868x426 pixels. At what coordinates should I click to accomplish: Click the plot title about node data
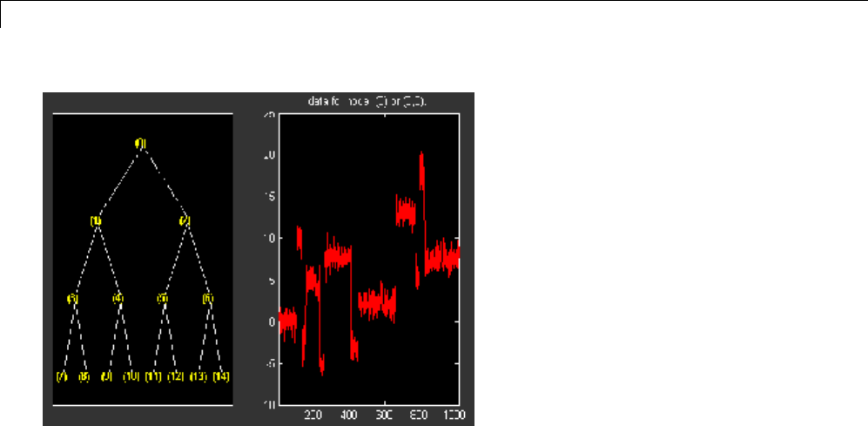367,102
